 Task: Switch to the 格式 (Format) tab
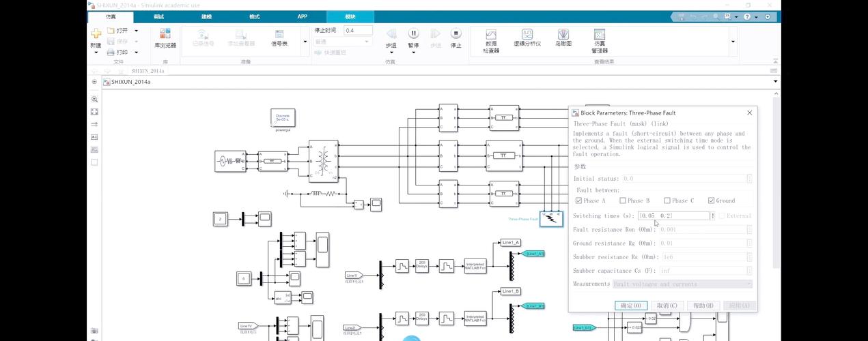pyautogui.click(x=254, y=16)
